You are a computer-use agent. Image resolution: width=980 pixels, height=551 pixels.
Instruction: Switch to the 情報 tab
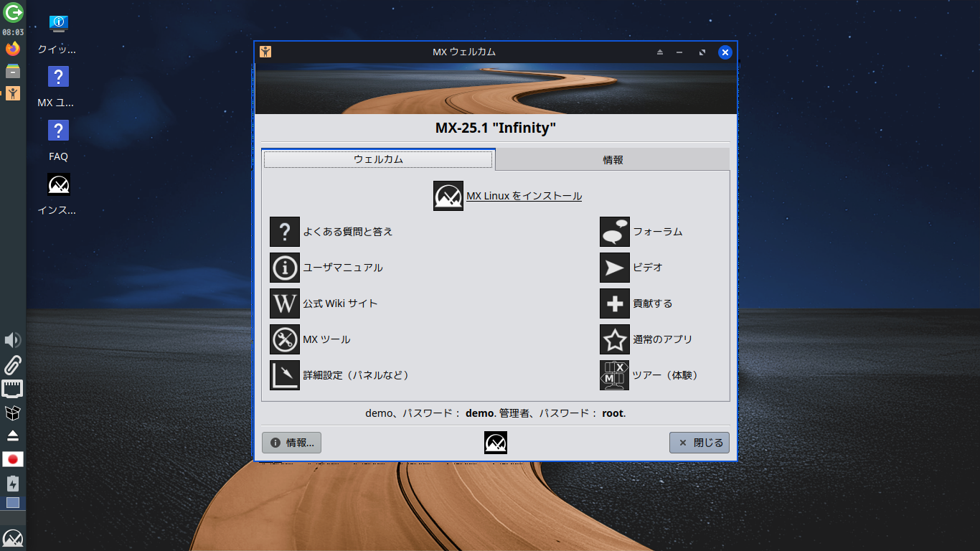[x=613, y=160]
